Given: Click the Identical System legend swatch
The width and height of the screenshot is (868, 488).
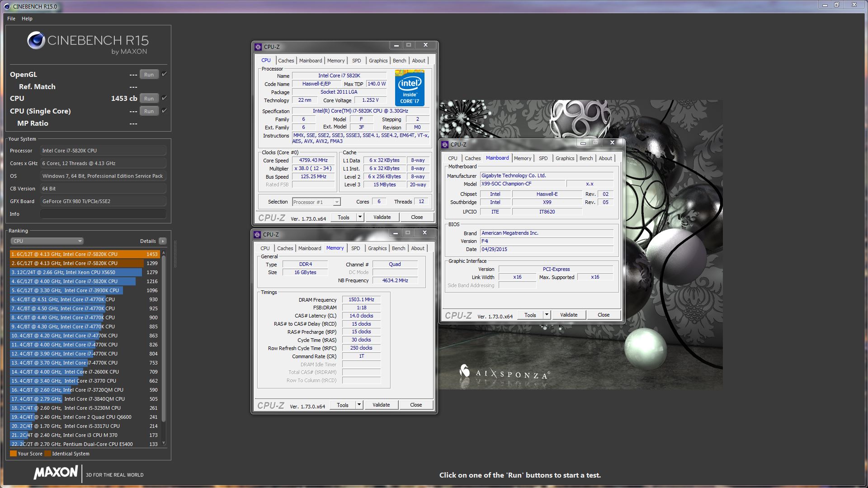Looking at the screenshot, I should click(x=47, y=454).
